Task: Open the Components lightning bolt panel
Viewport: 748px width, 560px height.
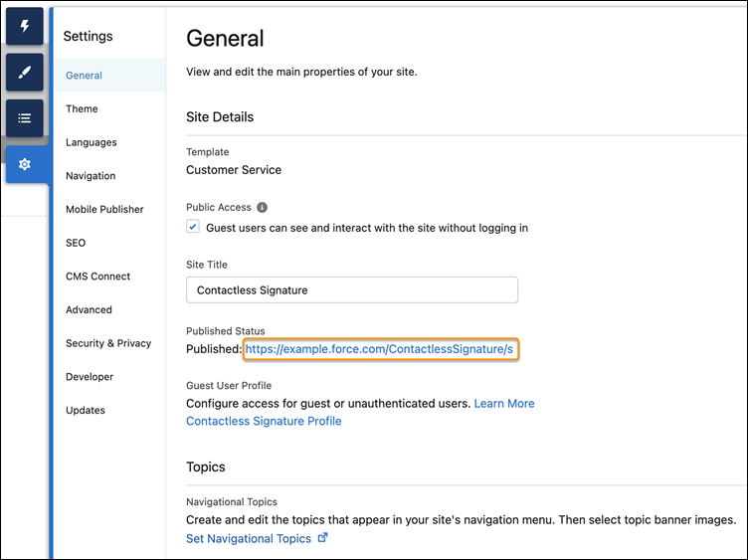Action: (x=25, y=26)
